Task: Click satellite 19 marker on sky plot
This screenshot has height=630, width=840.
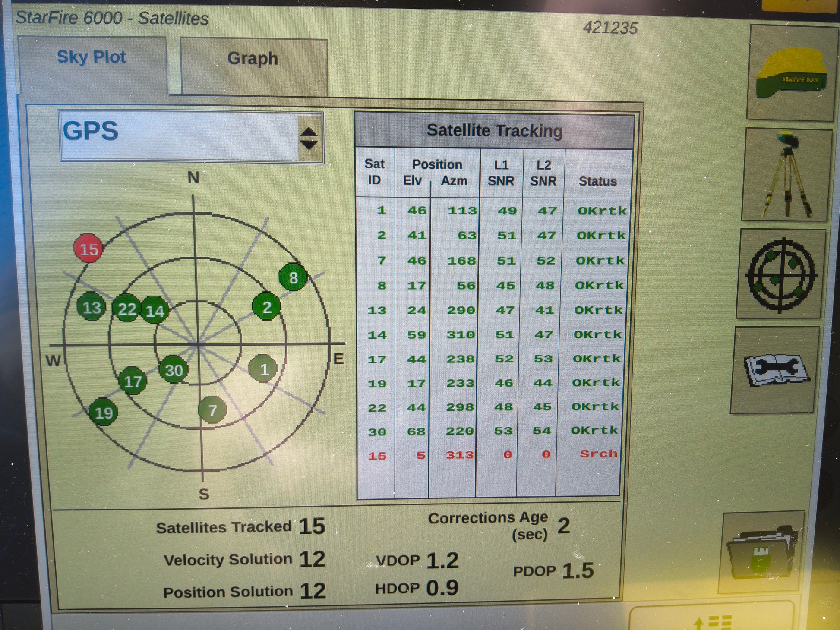Action: pos(104,413)
